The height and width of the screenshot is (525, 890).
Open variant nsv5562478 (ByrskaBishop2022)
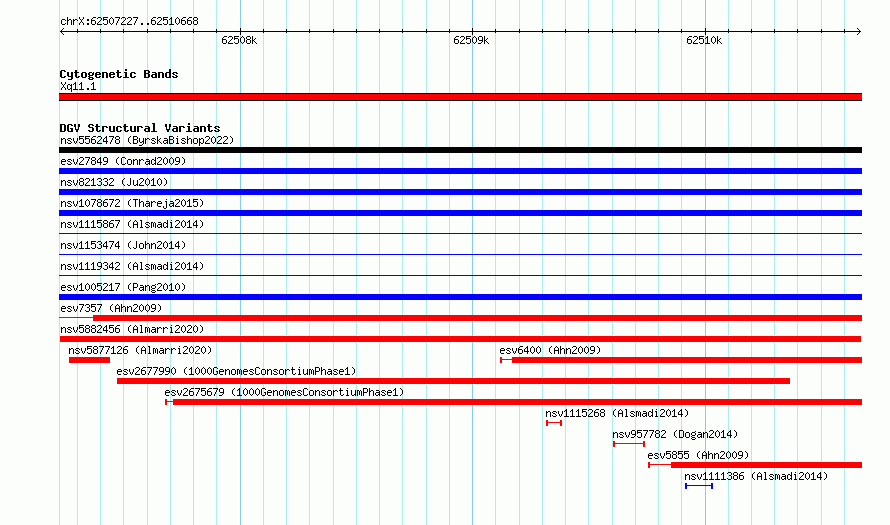click(147, 140)
